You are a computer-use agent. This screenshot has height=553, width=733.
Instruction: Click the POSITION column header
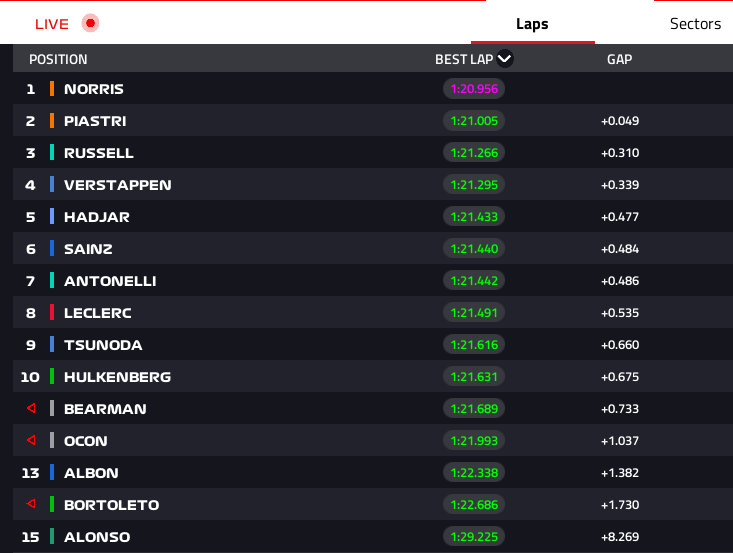coord(58,59)
